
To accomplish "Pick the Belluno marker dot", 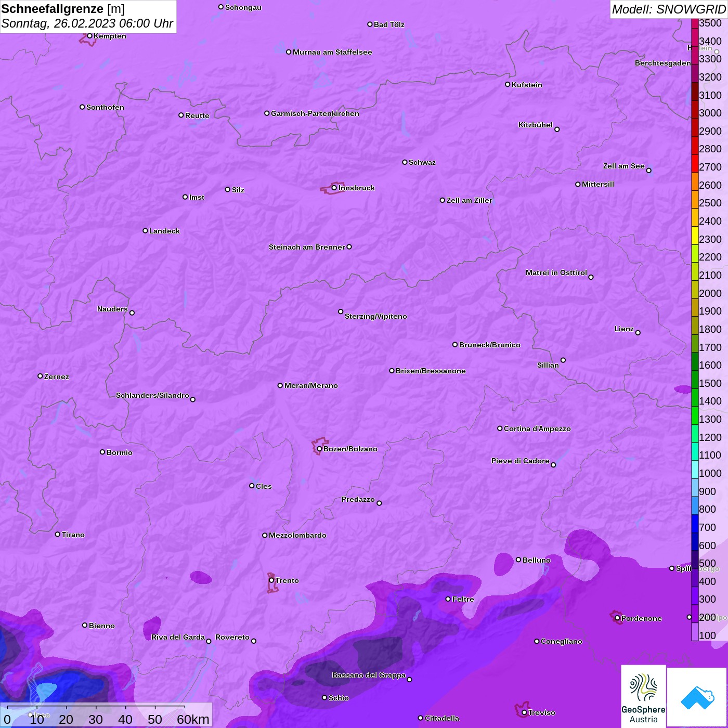I will click(518, 560).
